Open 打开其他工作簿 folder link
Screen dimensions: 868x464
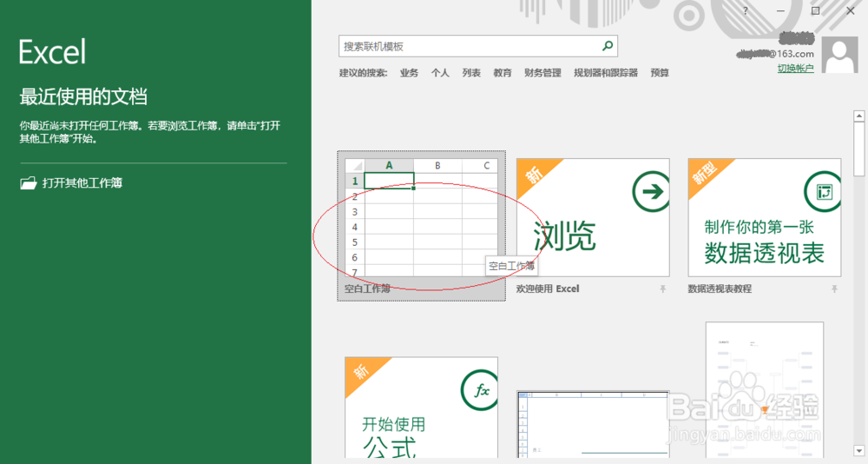[71, 183]
